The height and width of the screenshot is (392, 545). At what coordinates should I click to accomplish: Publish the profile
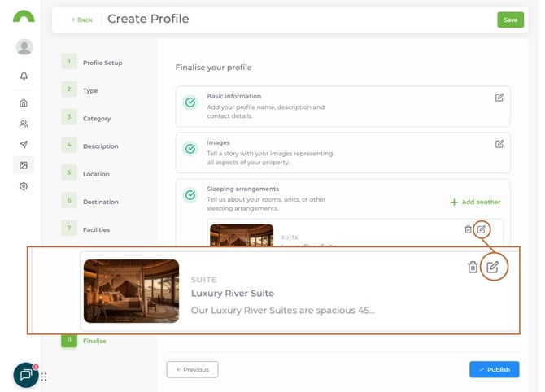[x=494, y=369]
